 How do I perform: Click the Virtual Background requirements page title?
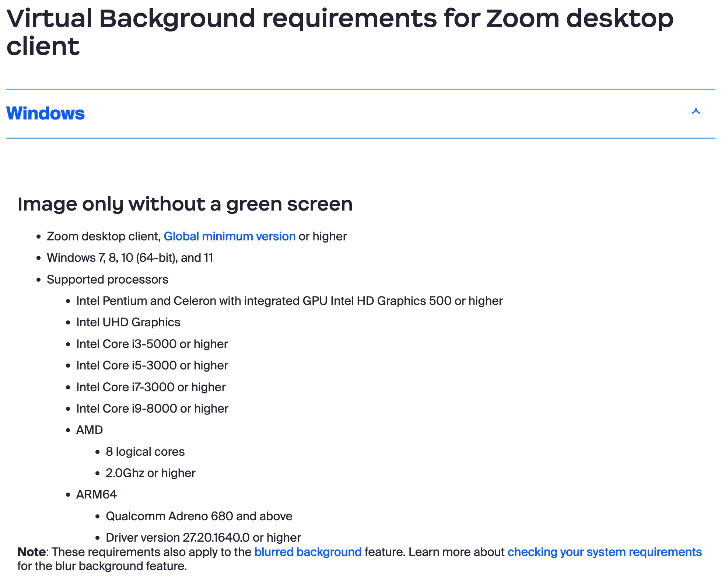(339, 32)
